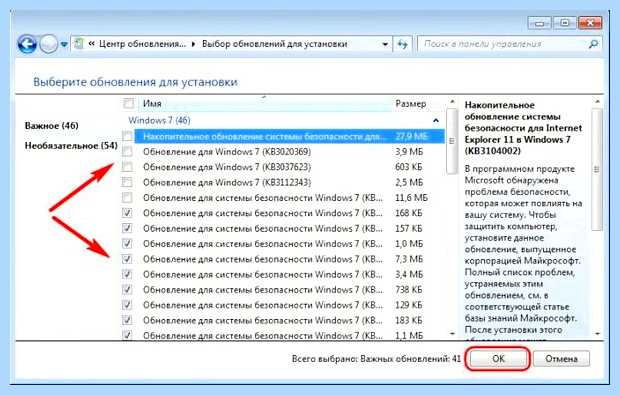Click the down arrow of the description pane scrollbar
Viewport: 620px width, 395px height.
click(x=597, y=334)
